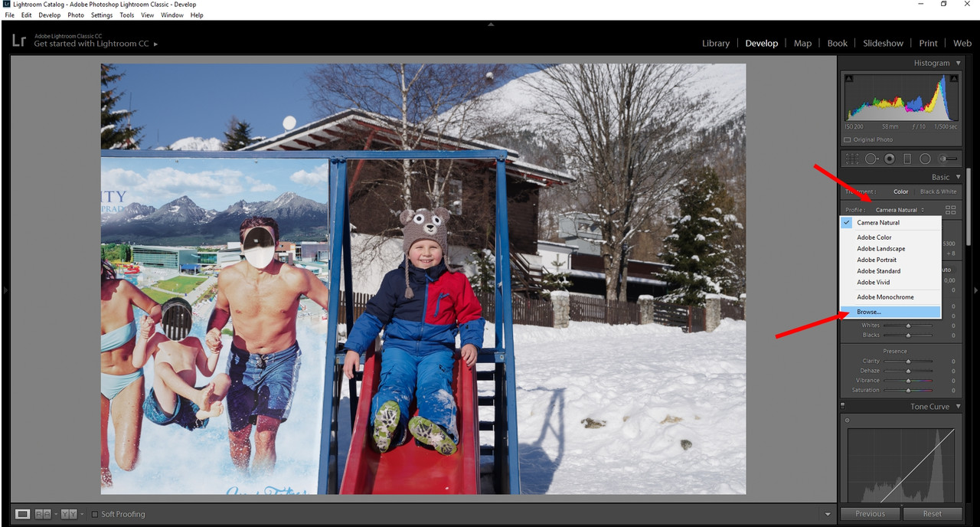This screenshot has height=527, width=980.
Task: Open Before/After view options dropdown arrow
Action: tap(82, 514)
